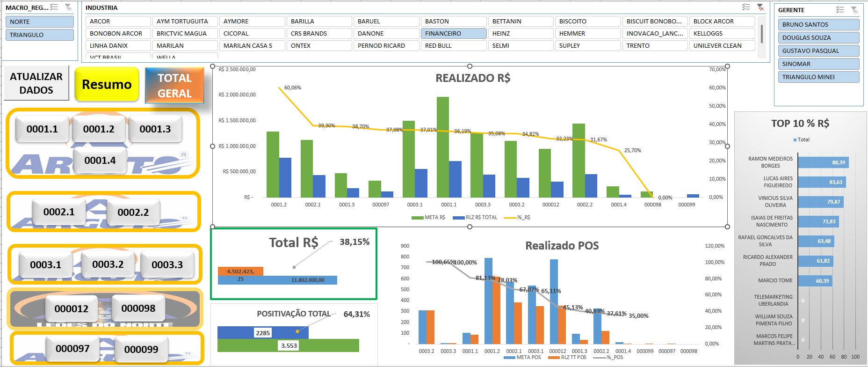Click the RLZ R$ TOTAL legend entry

pos(475,218)
